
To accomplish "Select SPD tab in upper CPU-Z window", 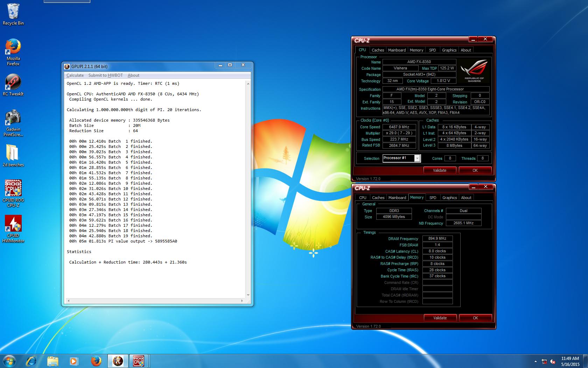I will pyautogui.click(x=433, y=50).
